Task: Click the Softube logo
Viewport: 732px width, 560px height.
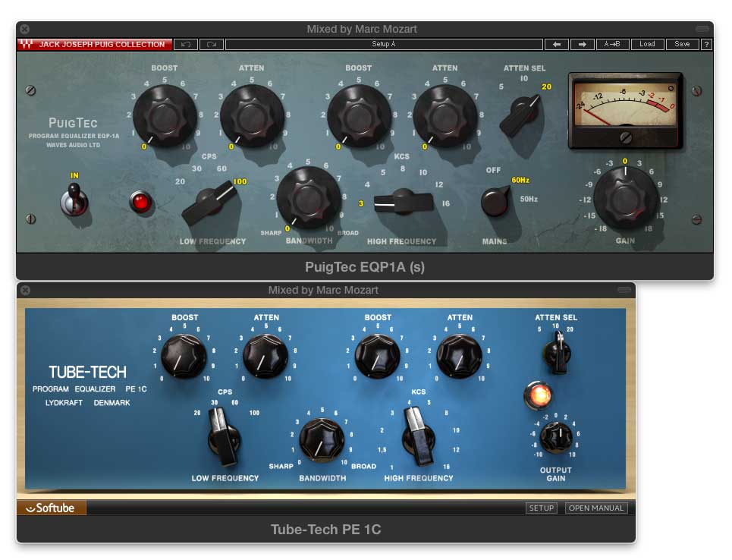Action: 52,508
